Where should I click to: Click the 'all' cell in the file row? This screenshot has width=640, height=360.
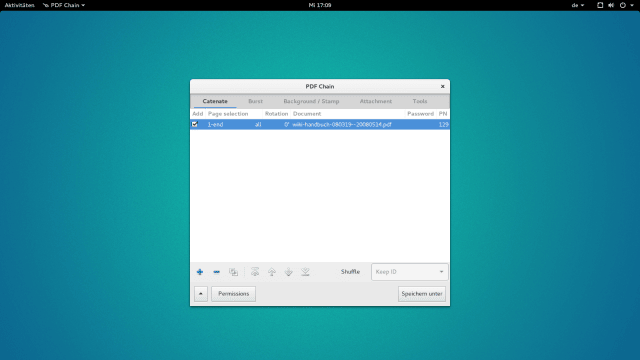click(258, 124)
